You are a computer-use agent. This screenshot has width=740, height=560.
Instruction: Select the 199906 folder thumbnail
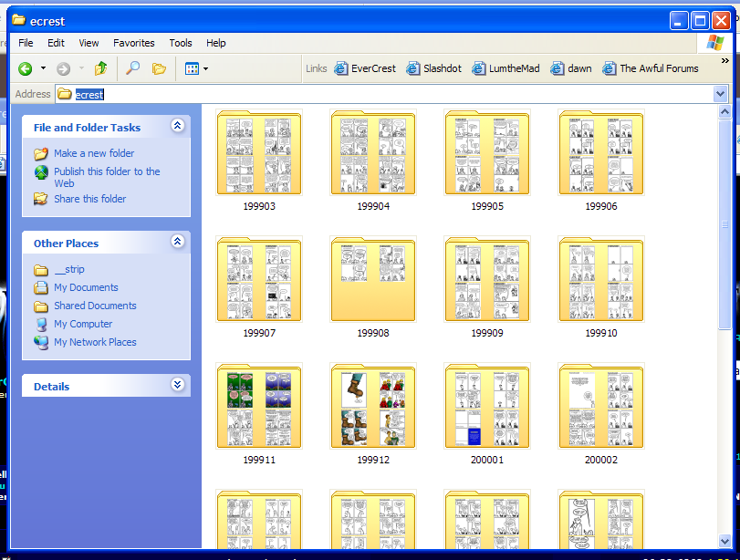pos(600,152)
